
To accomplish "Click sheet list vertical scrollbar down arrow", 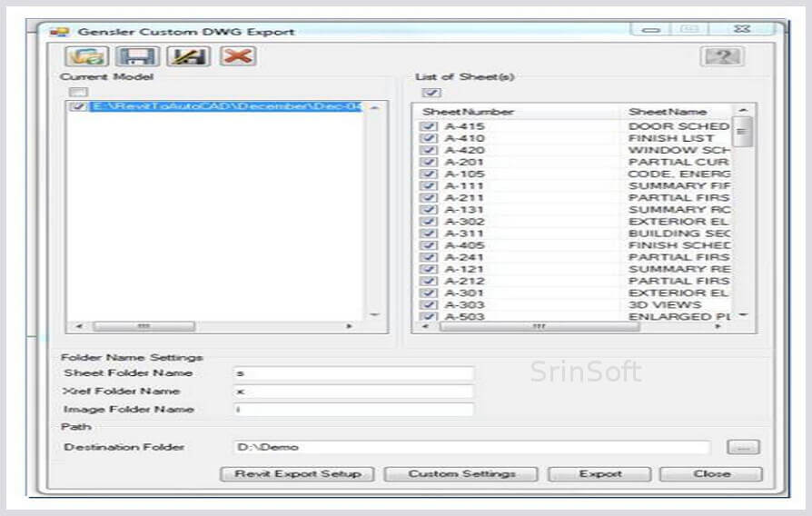I will (744, 315).
